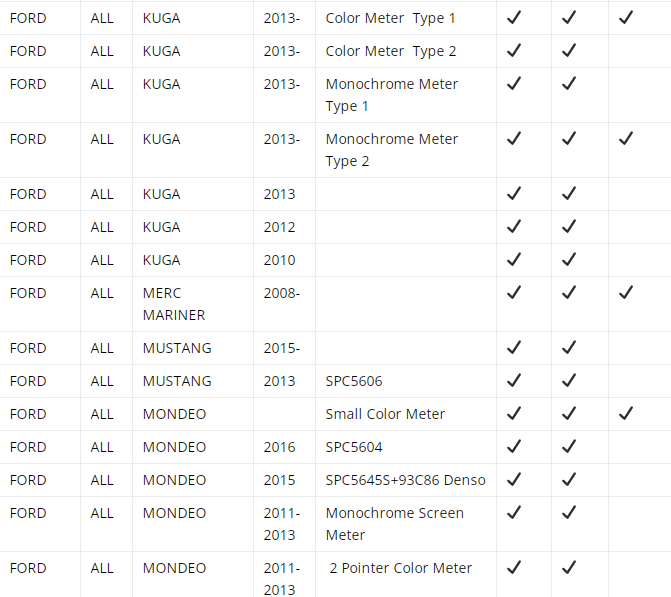Select the SPC5645S+93C86 Denso cell
The width and height of the screenshot is (671, 597).
(405, 480)
